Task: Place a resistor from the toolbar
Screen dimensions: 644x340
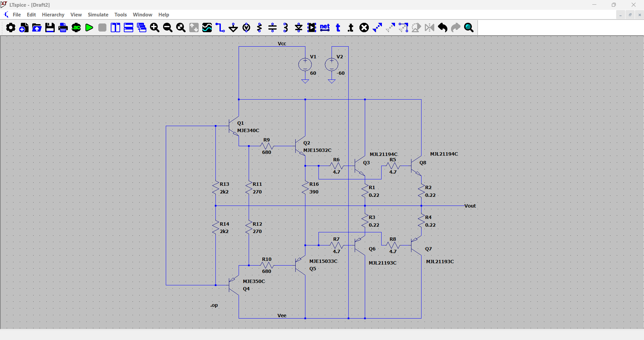Action: pos(259,27)
